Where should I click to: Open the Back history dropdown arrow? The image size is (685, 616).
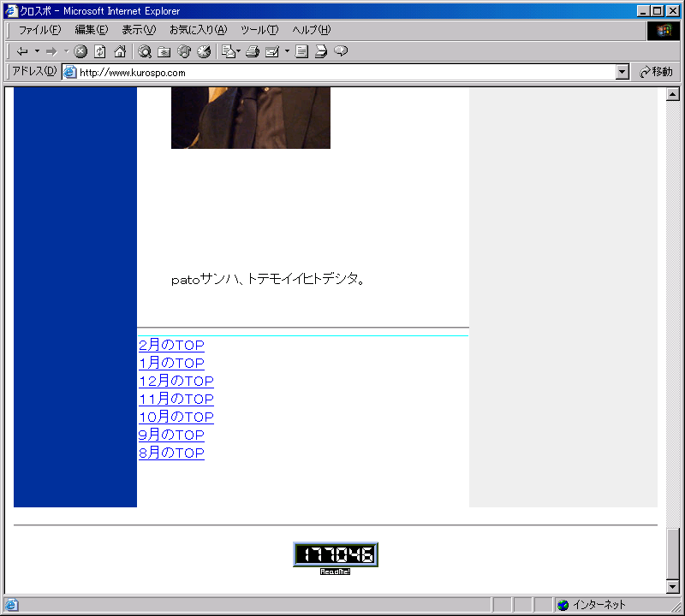[37, 51]
